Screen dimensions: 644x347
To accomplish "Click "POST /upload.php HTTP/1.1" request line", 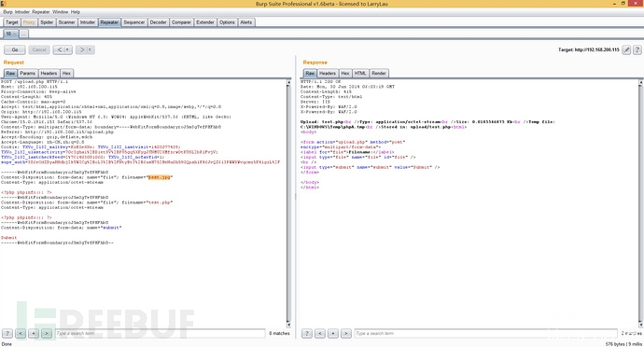I will [x=35, y=82].
